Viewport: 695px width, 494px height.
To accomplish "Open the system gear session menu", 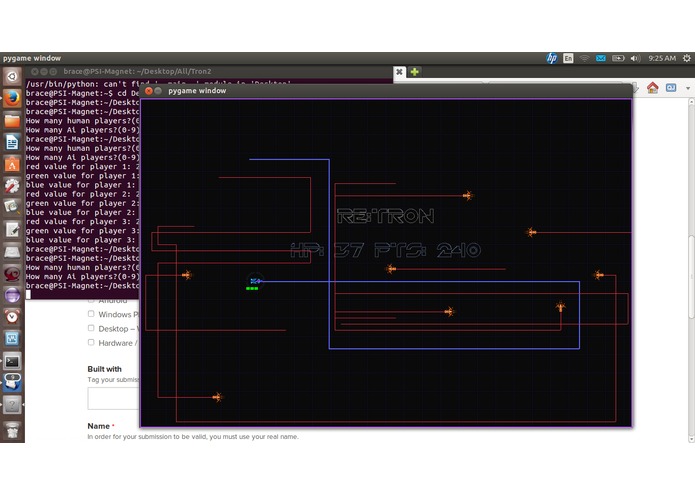I will click(687, 58).
